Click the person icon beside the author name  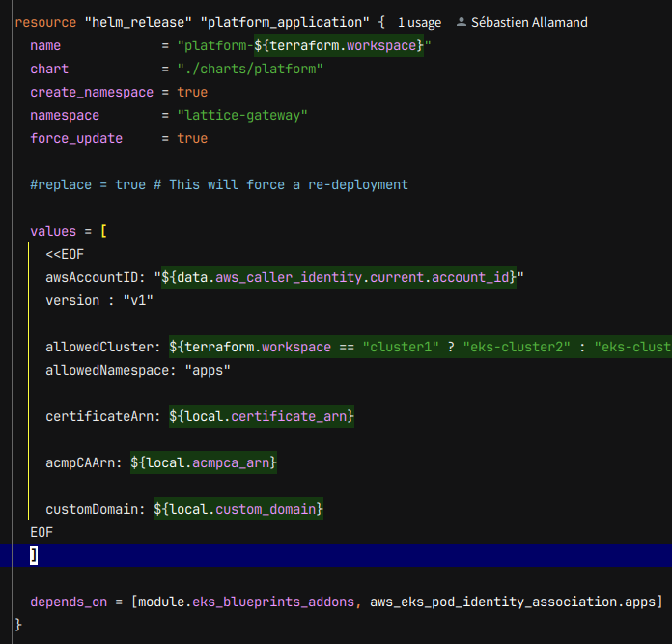point(462,22)
